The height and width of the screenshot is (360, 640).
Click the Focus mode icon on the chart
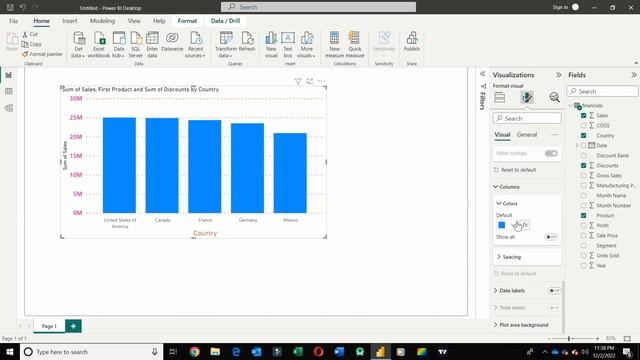click(x=310, y=81)
